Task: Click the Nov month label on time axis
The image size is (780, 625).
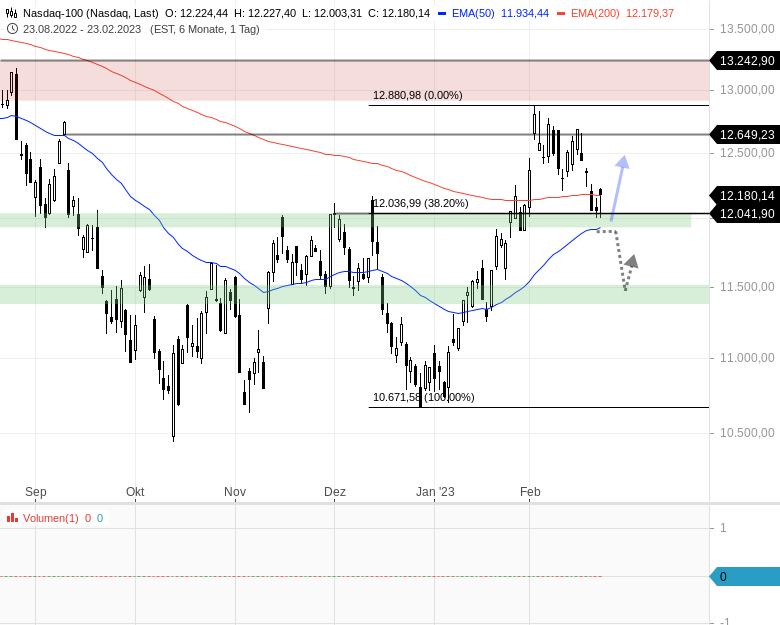Action: [235, 492]
